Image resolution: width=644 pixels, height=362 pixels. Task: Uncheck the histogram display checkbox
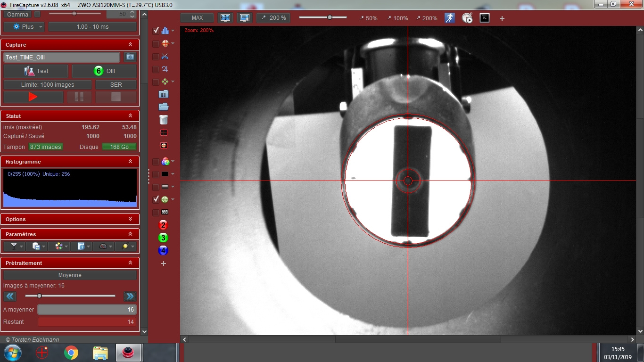[x=156, y=31]
